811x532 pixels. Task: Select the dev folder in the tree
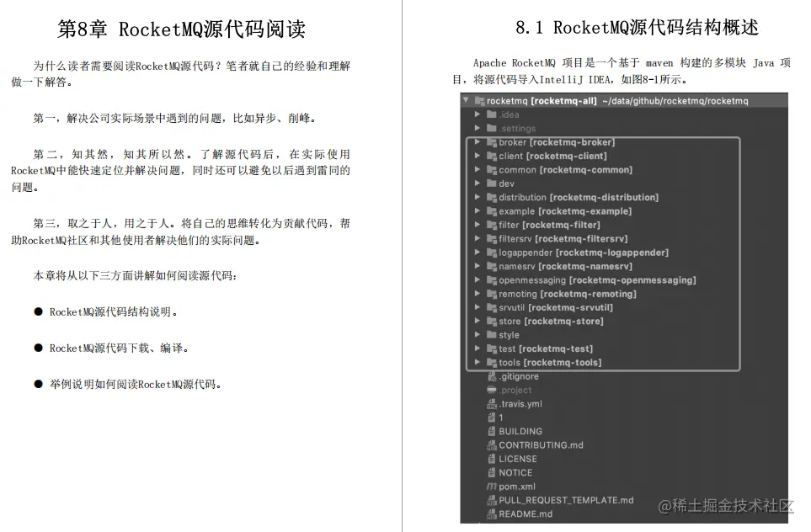(x=506, y=183)
